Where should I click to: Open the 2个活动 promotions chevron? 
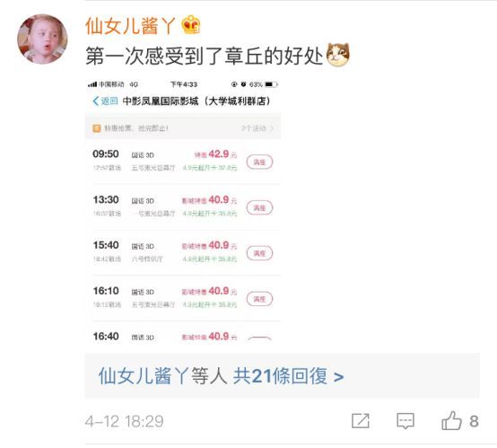(x=257, y=128)
